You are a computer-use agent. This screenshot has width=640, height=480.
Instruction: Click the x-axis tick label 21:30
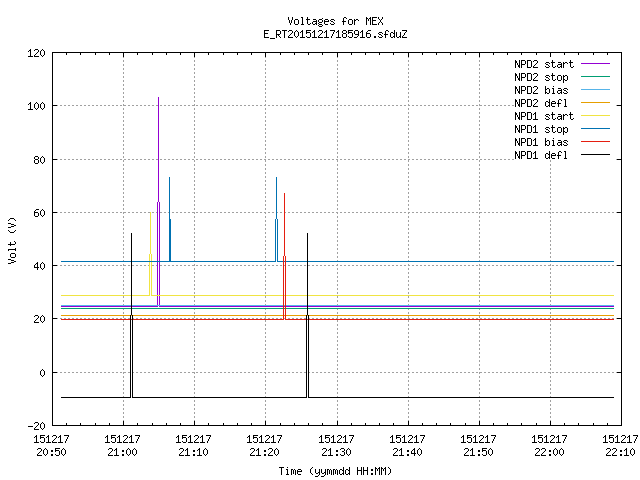point(336,452)
